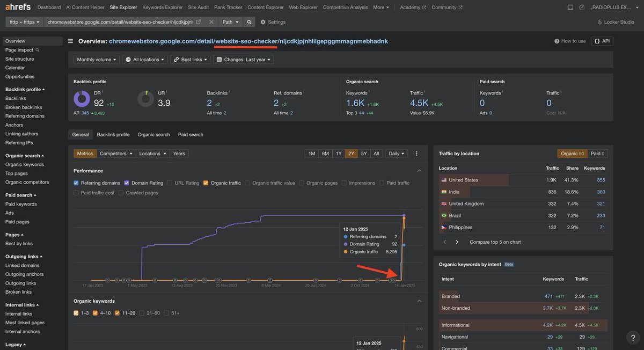Open URL in new tab icon

199,22
